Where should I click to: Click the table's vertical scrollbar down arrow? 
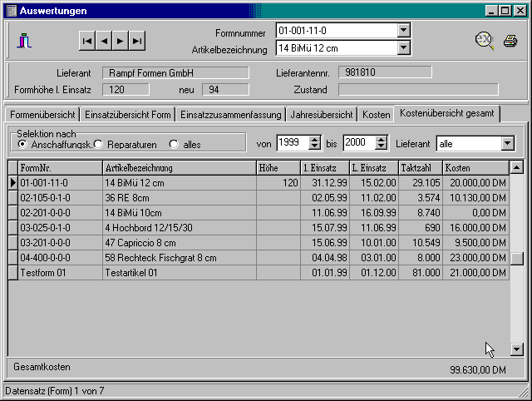tap(516, 350)
